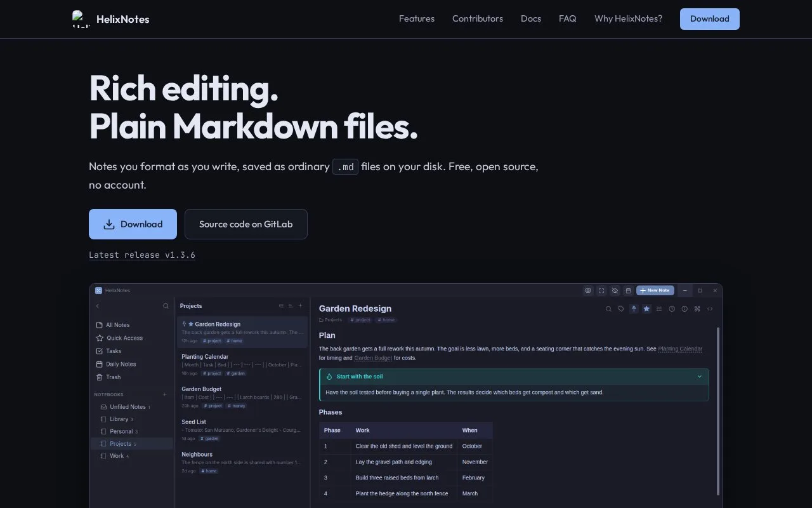Image resolution: width=812 pixels, height=508 pixels.
Task: Click the HelixNotes logo in the header
Action: click(x=111, y=19)
